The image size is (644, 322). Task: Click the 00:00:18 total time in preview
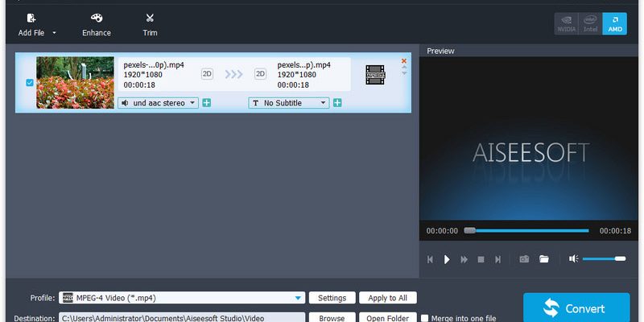click(615, 231)
